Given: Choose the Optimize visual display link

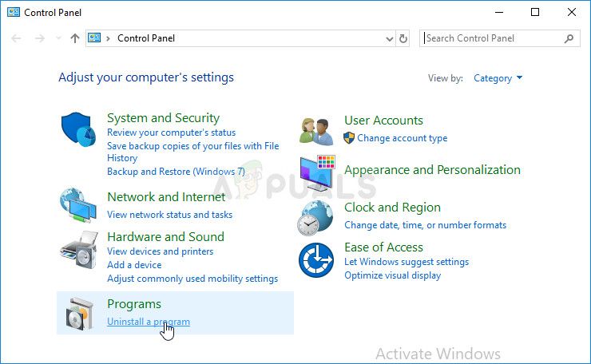Looking at the screenshot, I should coord(392,275).
